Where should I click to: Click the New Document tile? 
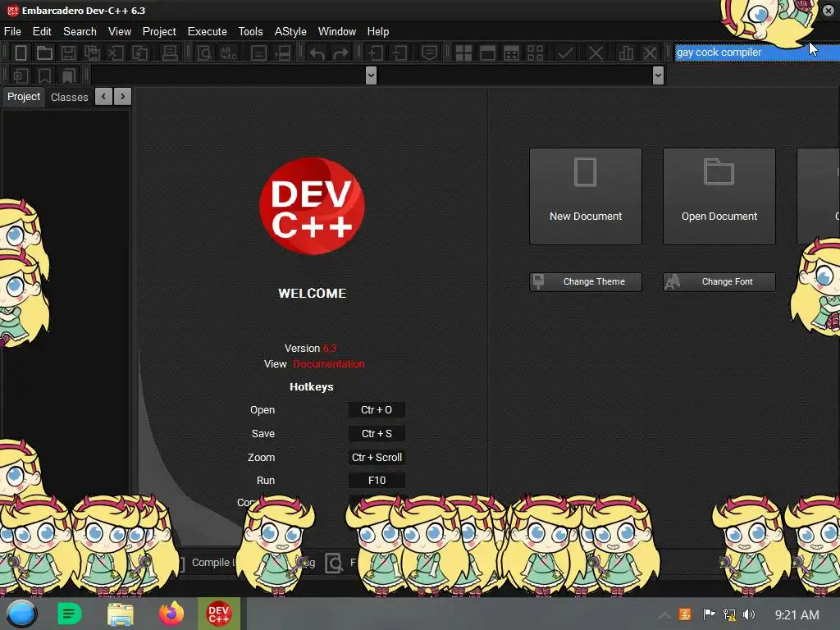(x=586, y=197)
